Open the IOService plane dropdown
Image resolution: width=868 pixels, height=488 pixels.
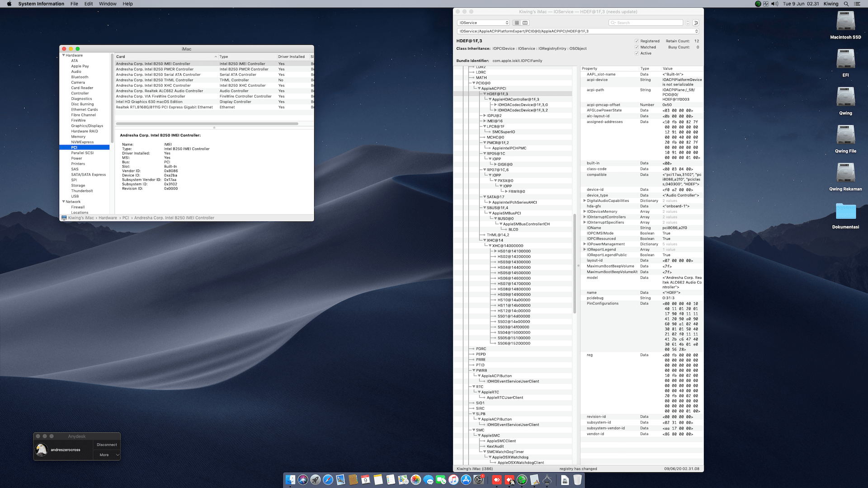click(x=483, y=23)
